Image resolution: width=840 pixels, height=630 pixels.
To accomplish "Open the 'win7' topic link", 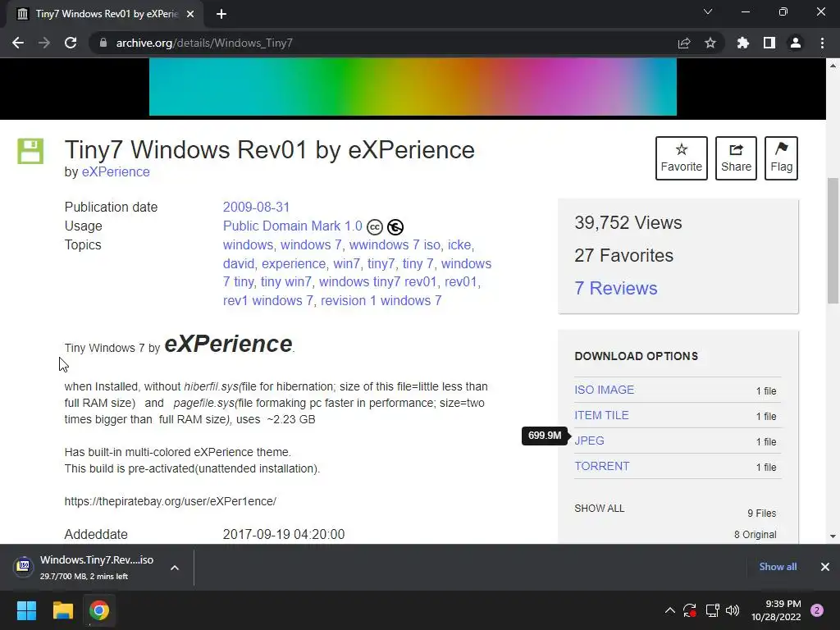I will click(347, 263).
